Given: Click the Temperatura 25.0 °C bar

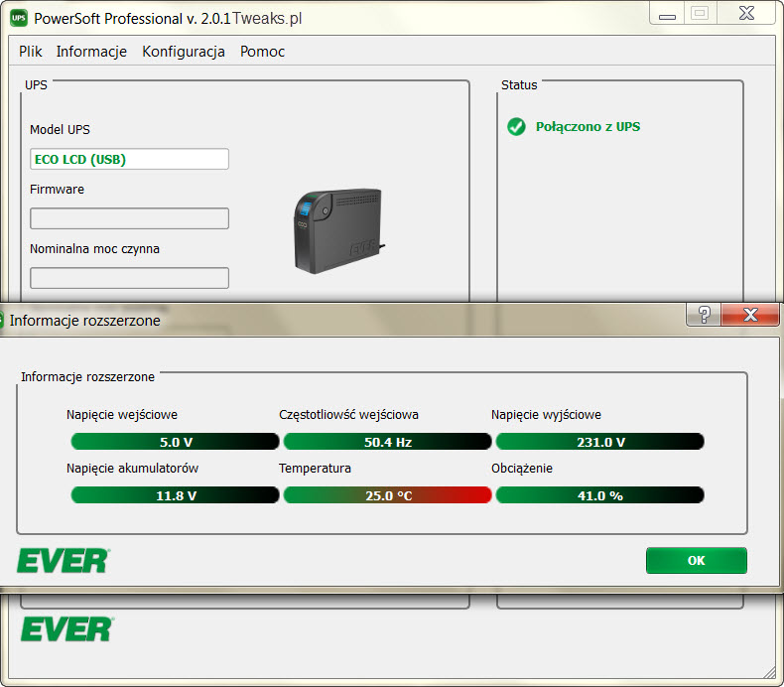Looking at the screenshot, I should tap(387, 494).
